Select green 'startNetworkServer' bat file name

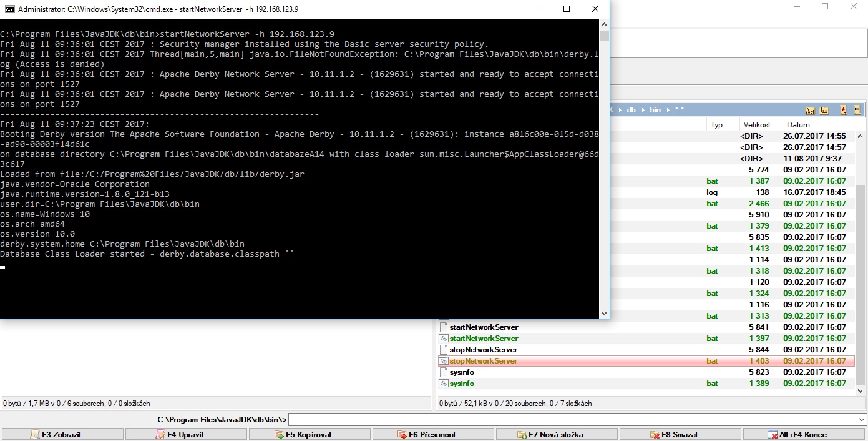pos(484,339)
